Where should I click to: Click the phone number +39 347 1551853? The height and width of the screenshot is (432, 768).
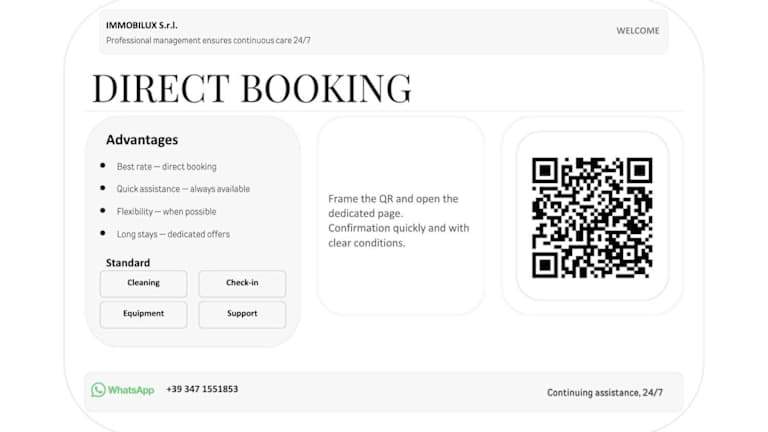point(202,389)
